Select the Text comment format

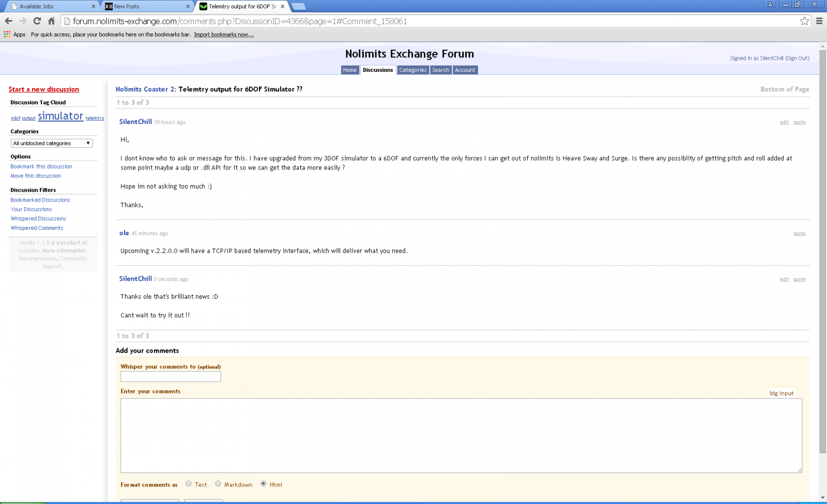tap(189, 484)
